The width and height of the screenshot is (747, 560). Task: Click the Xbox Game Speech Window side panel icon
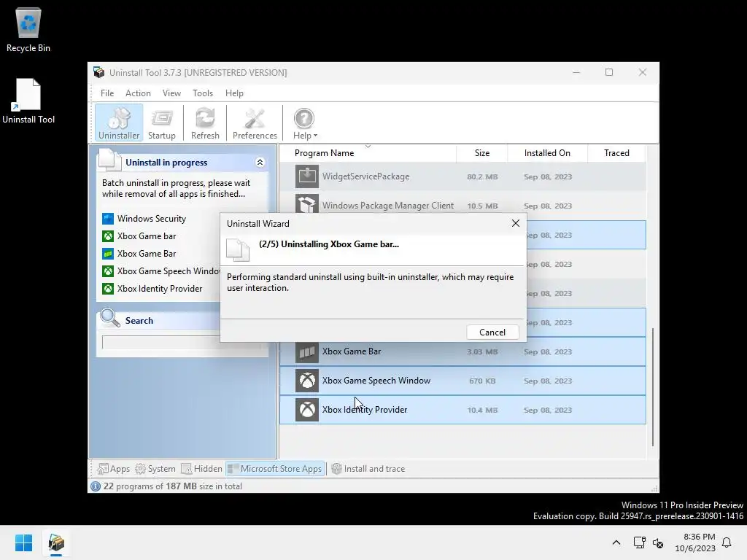click(108, 271)
